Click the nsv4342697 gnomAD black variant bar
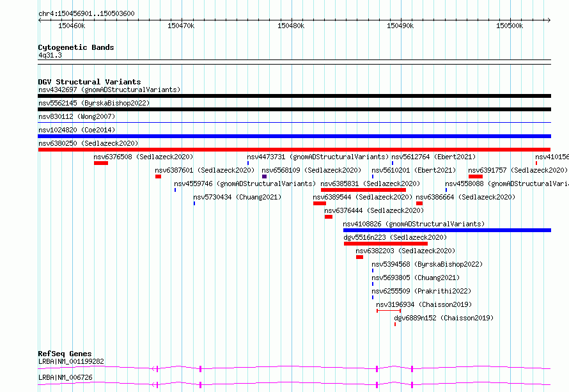569x392 pixels. tap(294, 96)
